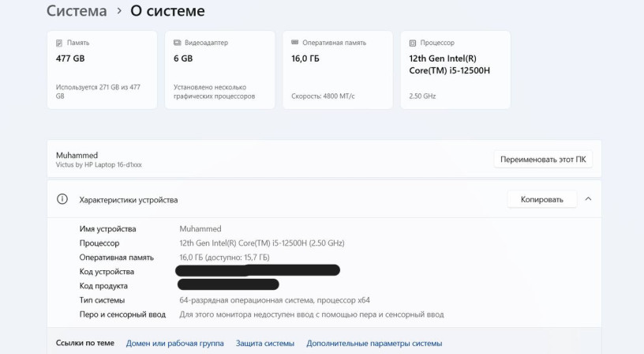Click the Victus by HP Laptop model text
The height and width of the screenshot is (354, 644).
pyautogui.click(x=99, y=165)
